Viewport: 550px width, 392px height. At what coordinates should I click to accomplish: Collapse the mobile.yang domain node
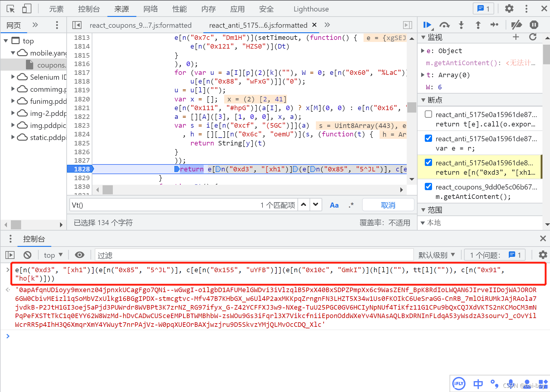click(x=13, y=53)
